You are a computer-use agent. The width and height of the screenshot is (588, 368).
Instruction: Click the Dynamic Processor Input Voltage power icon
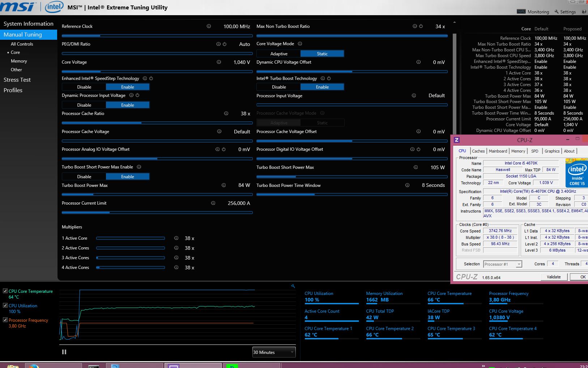tap(137, 95)
